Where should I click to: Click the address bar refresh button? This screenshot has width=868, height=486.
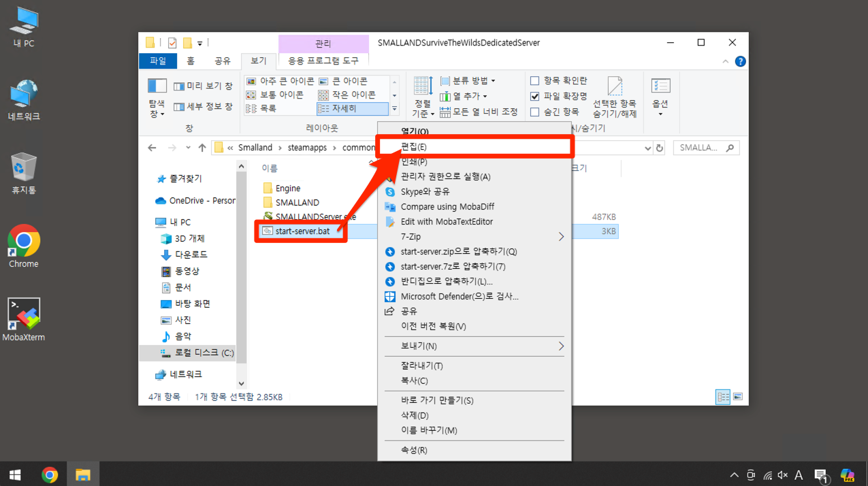click(x=659, y=148)
